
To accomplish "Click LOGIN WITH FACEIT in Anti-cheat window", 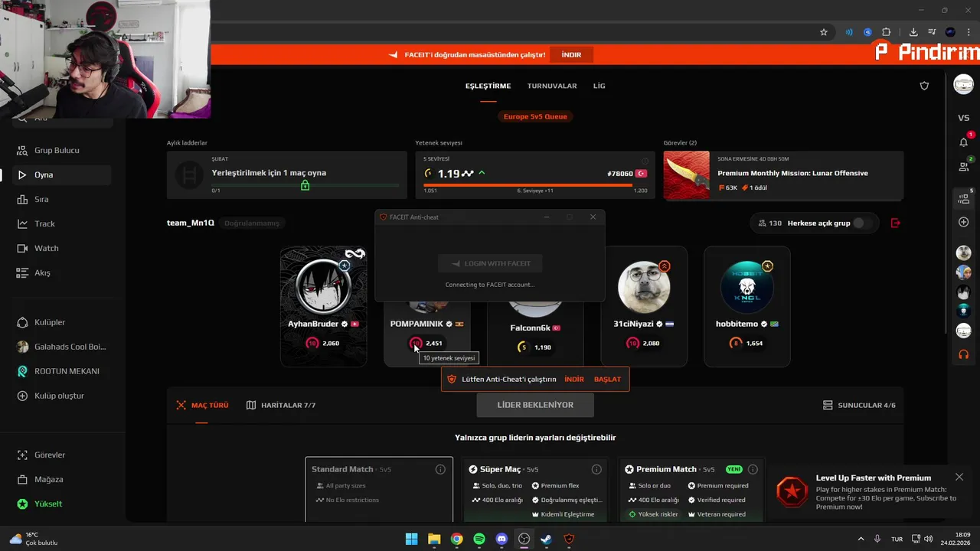I will [x=490, y=263].
